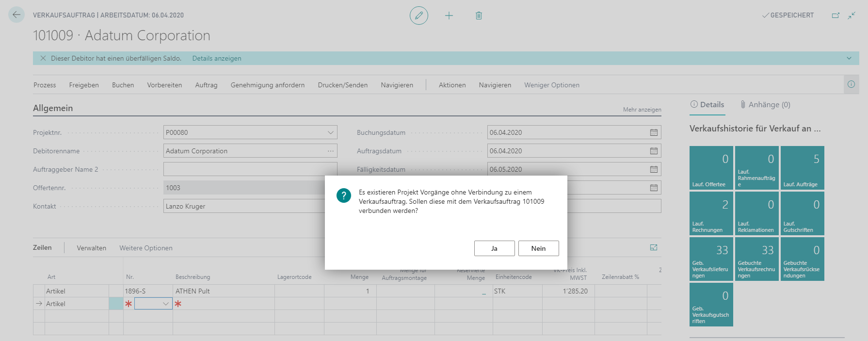This screenshot has height=341, width=868.
Task: Click price cell 1'285.20
Action: [568, 291]
